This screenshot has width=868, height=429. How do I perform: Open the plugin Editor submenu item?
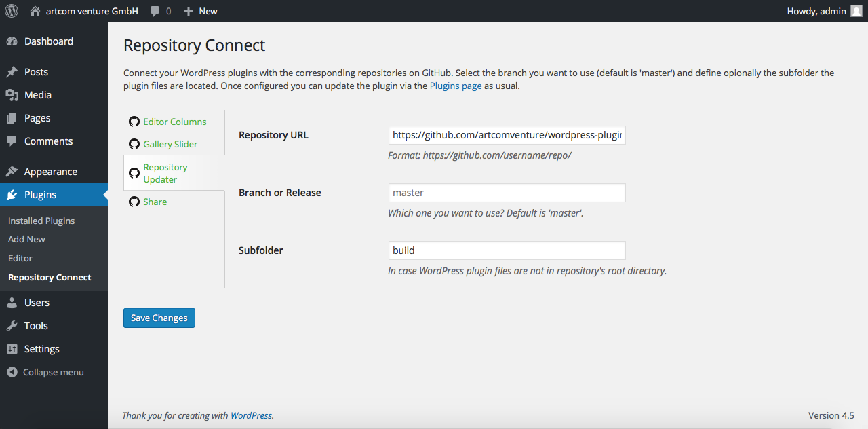pyautogui.click(x=20, y=258)
